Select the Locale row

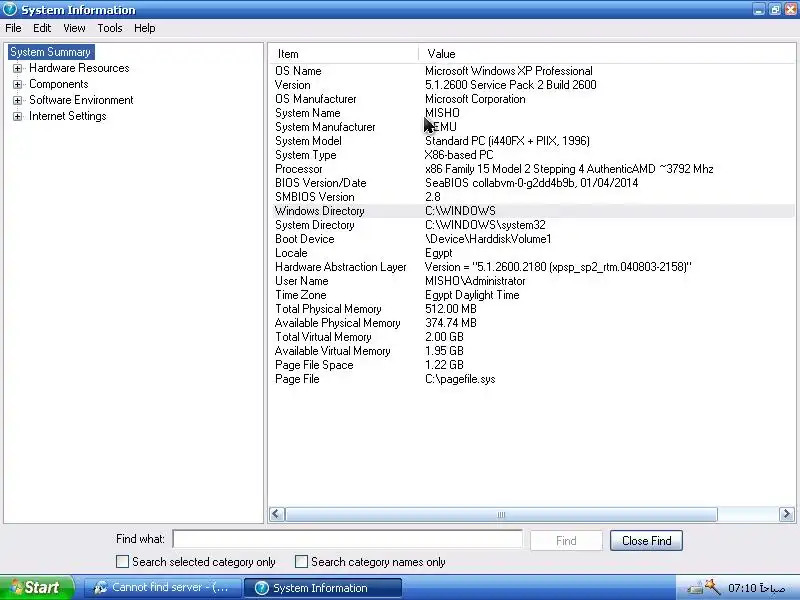(x=533, y=253)
